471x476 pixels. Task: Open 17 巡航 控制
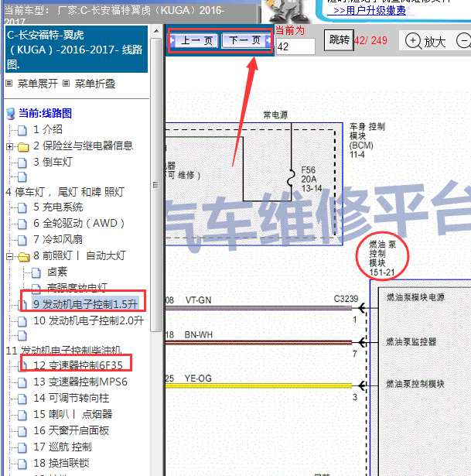click(x=63, y=447)
